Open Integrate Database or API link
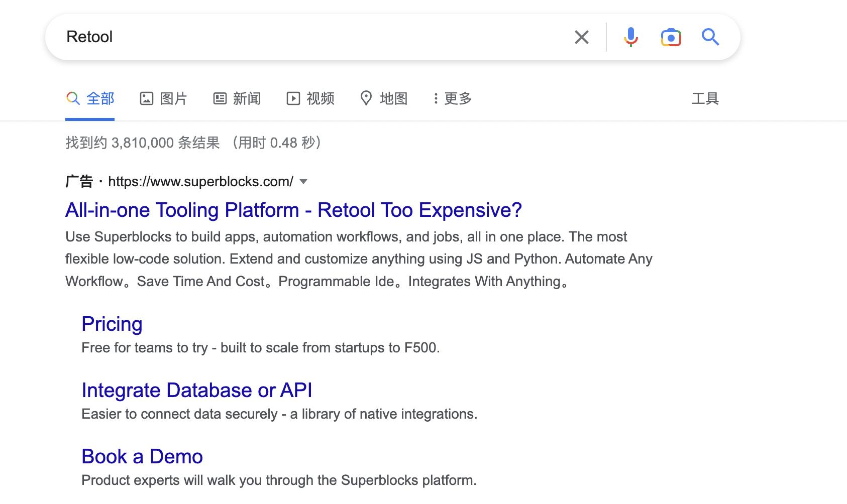 click(x=197, y=391)
